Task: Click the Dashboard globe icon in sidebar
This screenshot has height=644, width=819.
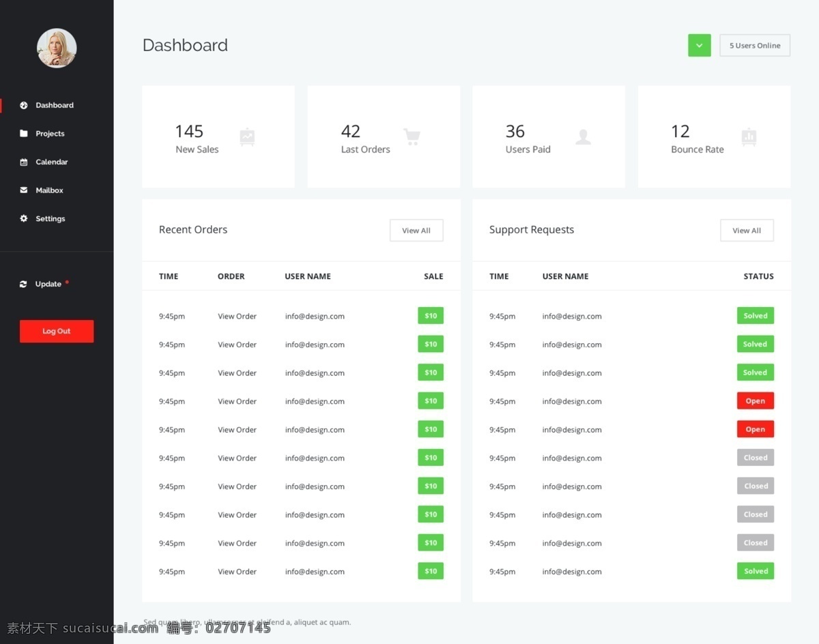Action: point(24,105)
